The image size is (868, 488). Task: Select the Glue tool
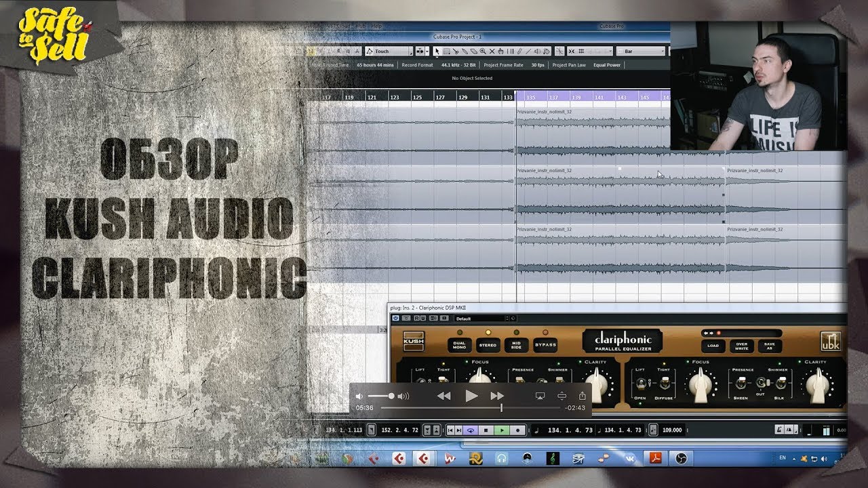(x=465, y=51)
